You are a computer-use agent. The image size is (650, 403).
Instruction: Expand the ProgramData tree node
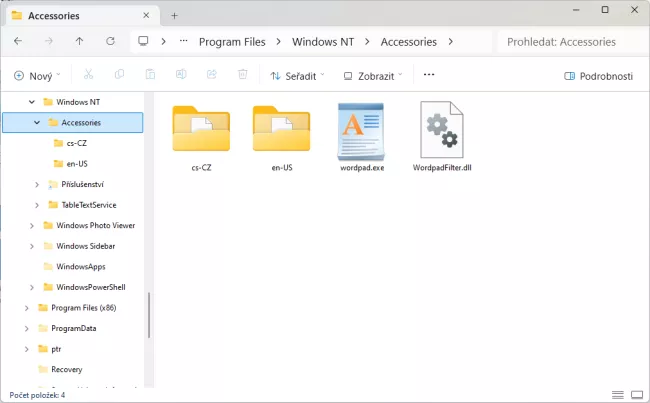[27, 328]
